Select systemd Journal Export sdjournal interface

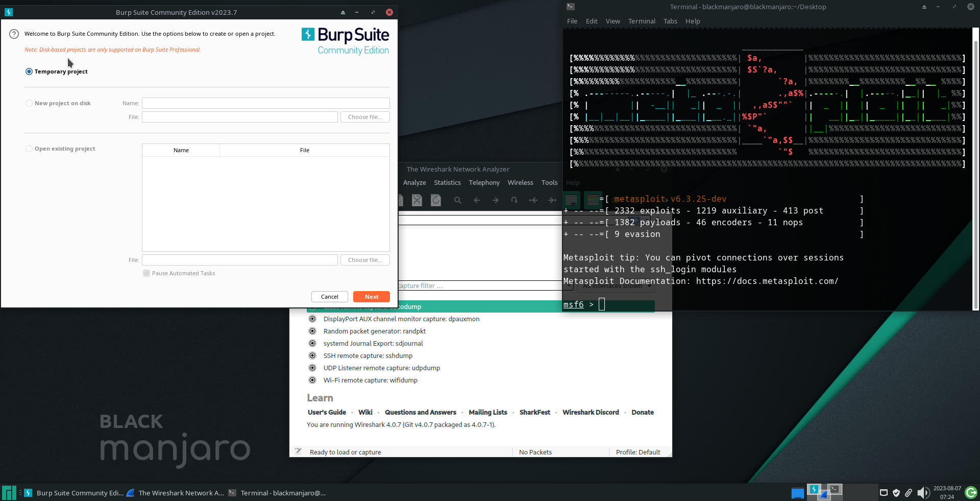click(x=373, y=343)
